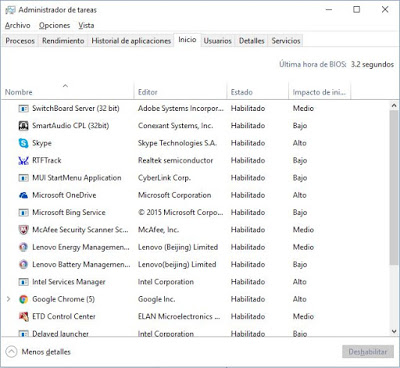Click the Deshabilitar button

point(368,352)
